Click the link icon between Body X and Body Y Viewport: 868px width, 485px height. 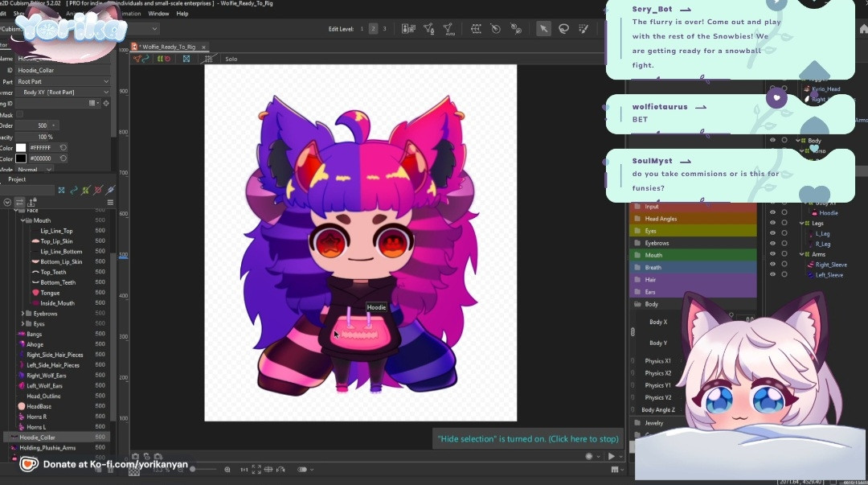click(633, 332)
